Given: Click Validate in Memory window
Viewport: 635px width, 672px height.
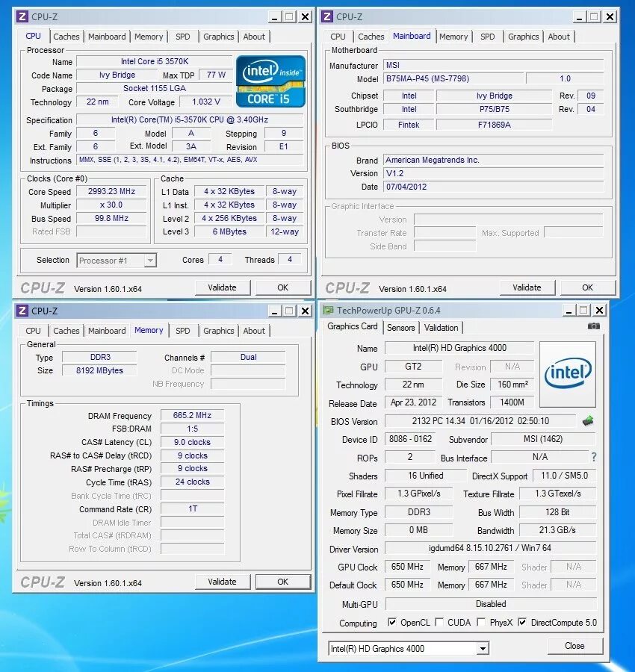Looking at the screenshot, I should 223,582.
